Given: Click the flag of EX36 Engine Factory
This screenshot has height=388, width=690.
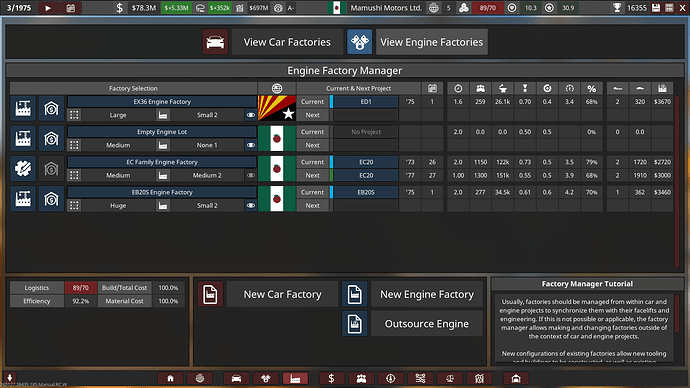Looking at the screenshot, I should (277, 108).
